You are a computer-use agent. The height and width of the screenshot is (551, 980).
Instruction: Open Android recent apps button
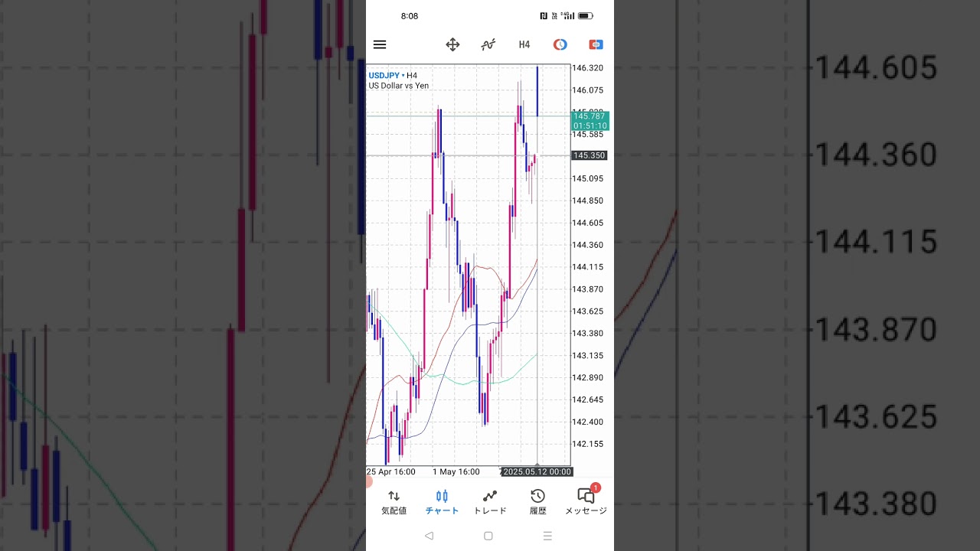547,536
